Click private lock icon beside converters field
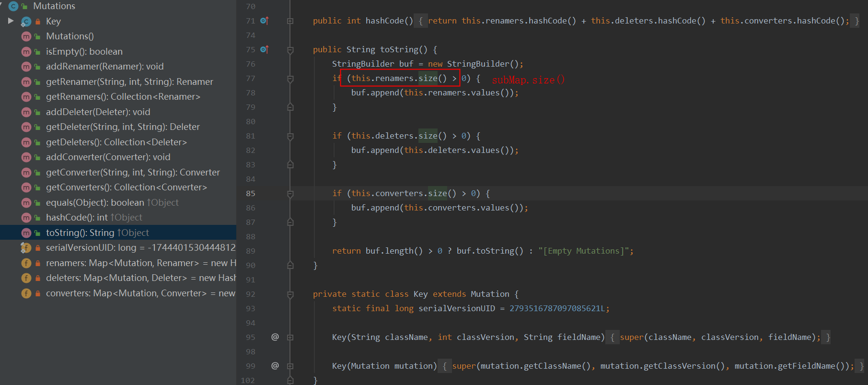The height and width of the screenshot is (385, 868). tap(37, 293)
